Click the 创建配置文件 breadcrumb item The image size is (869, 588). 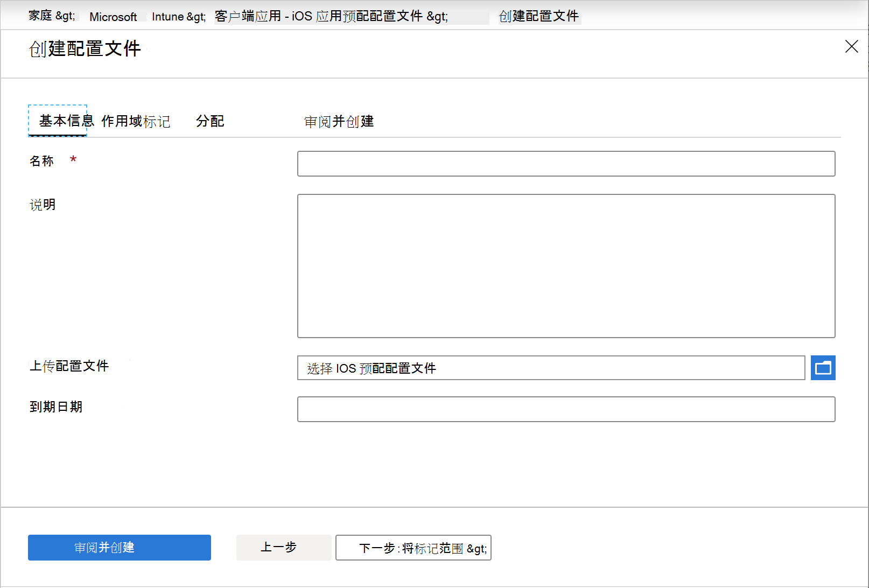tap(539, 16)
